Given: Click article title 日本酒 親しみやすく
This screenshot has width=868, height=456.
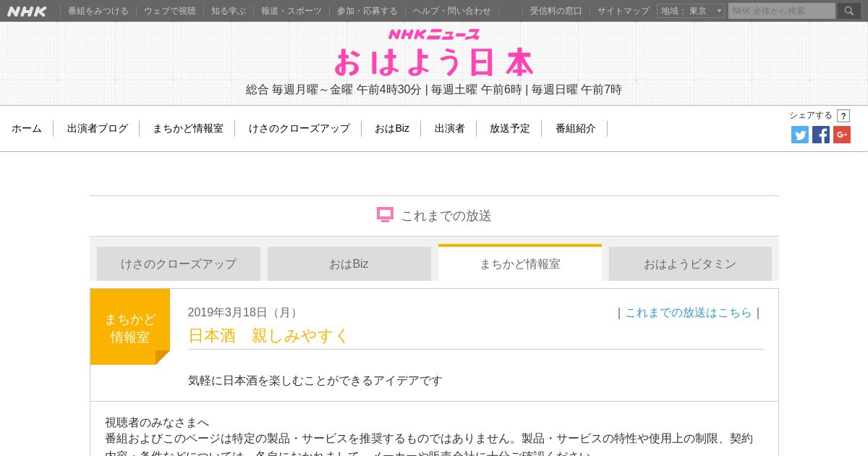Looking at the screenshot, I should (x=268, y=336).
